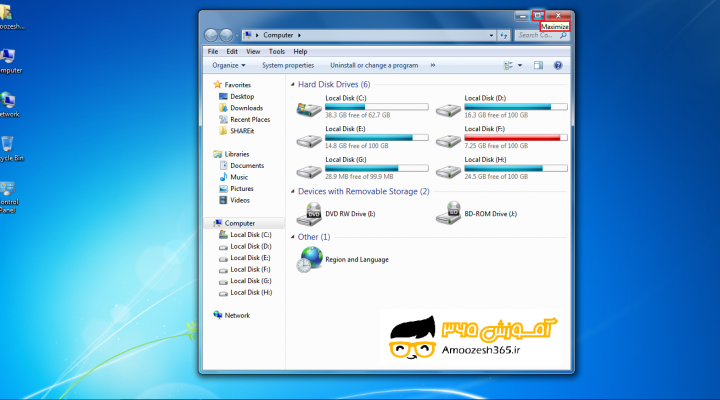Click usage bar of Local Disk (H:)
Viewport: 720px width, 400px height.
(516, 169)
